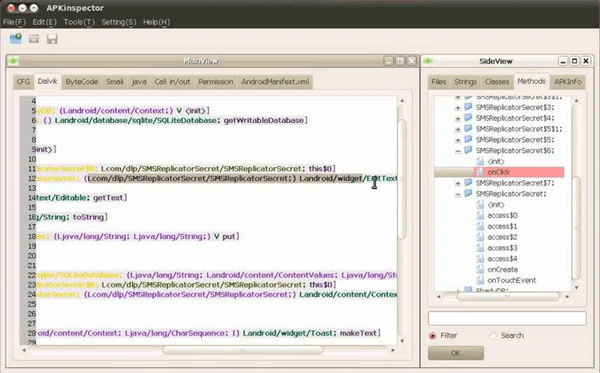Click SMSReplicatorSecret$3 class folder icon

[x=468, y=107]
